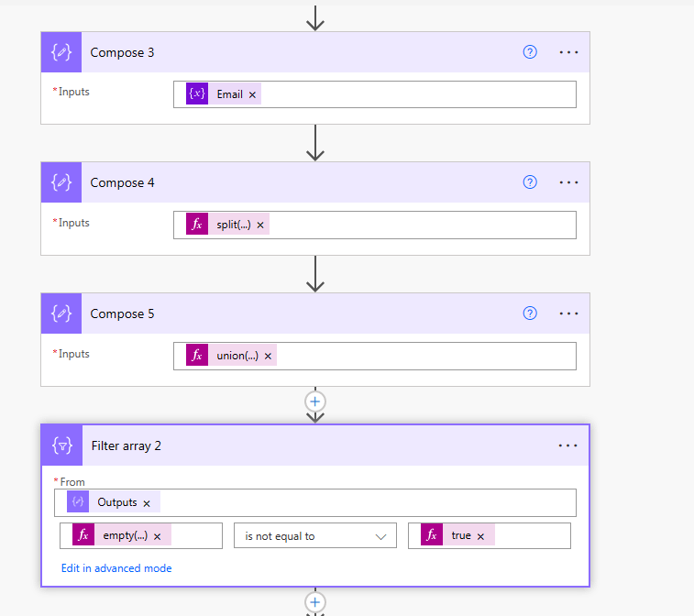694x616 pixels.
Task: Click the Filter array 2 action icon
Action: point(62,445)
